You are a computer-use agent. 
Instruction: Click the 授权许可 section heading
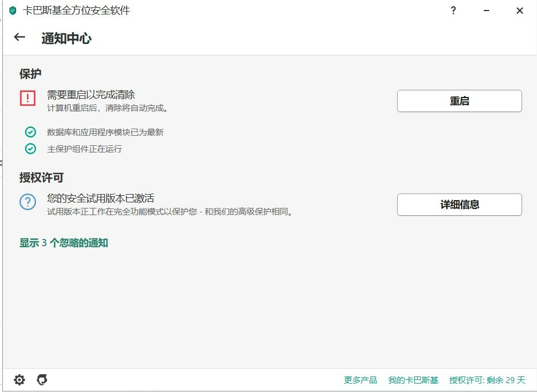(x=42, y=177)
